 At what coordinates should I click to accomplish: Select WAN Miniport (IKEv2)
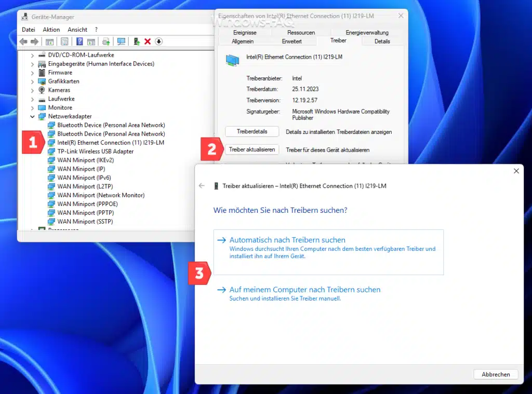click(x=86, y=160)
